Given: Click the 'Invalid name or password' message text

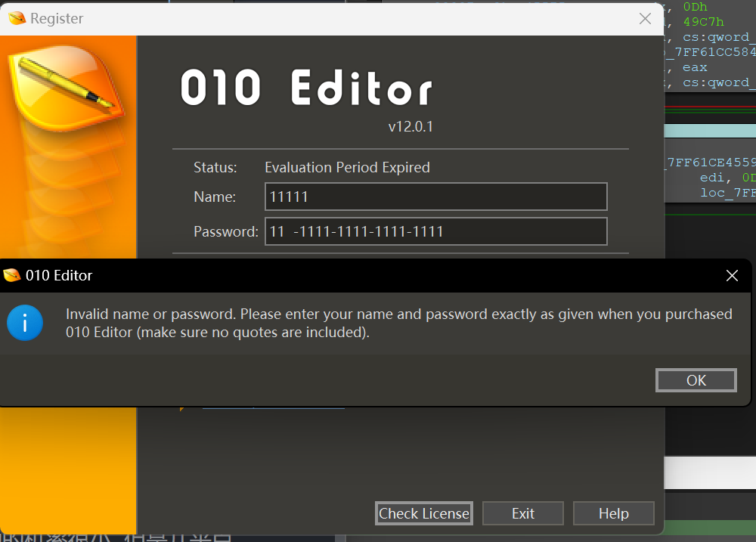Looking at the screenshot, I should (x=398, y=323).
